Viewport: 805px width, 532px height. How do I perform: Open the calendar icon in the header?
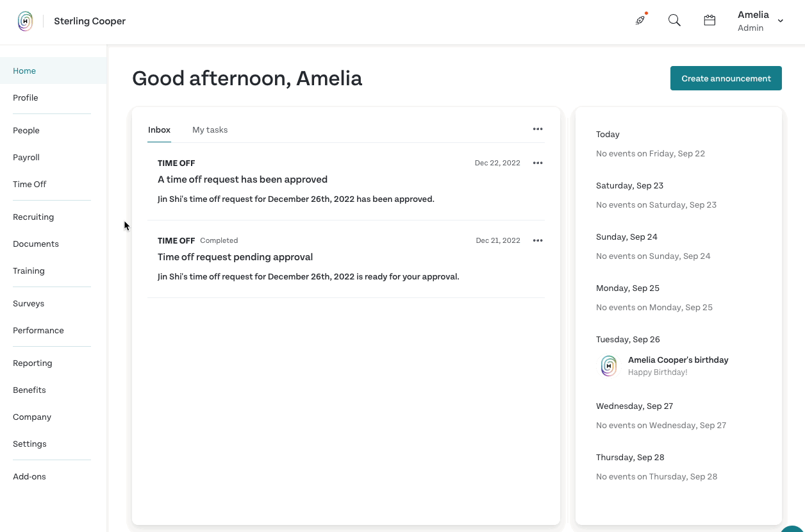(x=710, y=21)
